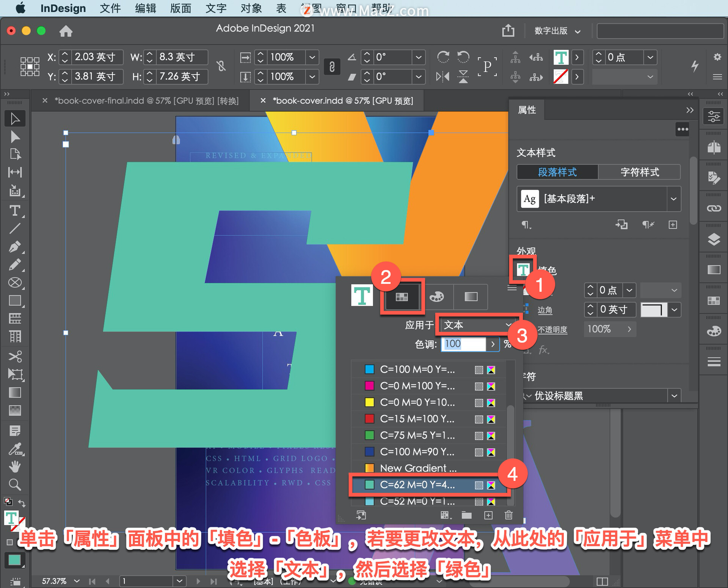The width and height of the screenshot is (728, 588).
Task: Click the Home icon
Action: [x=66, y=31]
